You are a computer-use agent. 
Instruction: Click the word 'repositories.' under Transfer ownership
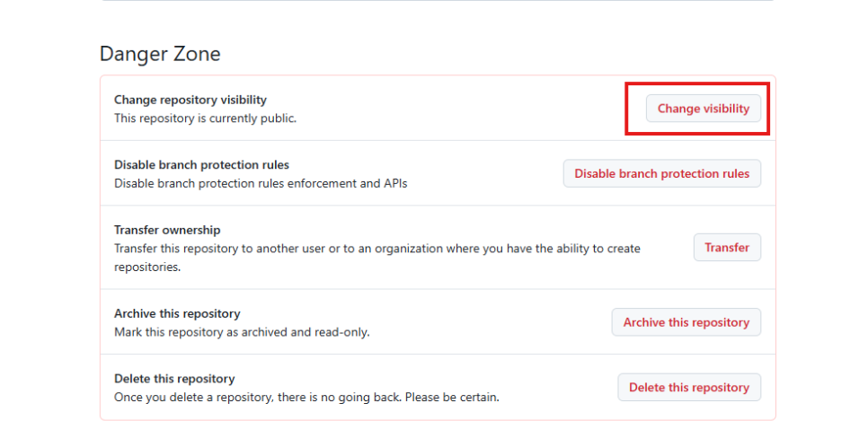click(147, 267)
